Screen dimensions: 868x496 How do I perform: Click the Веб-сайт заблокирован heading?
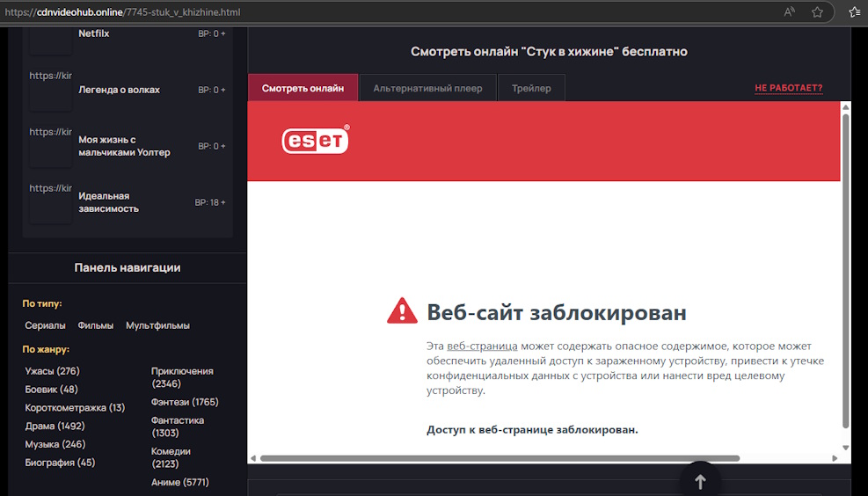557,312
